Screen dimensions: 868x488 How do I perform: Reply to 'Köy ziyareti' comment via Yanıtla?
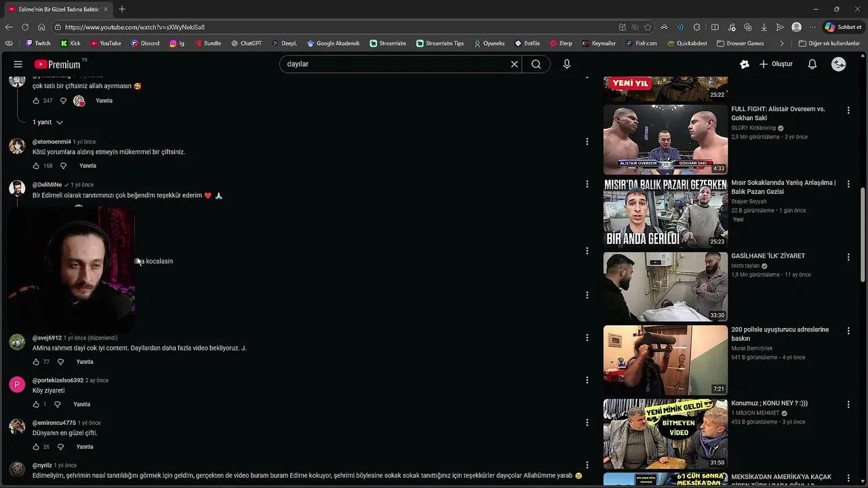point(81,405)
